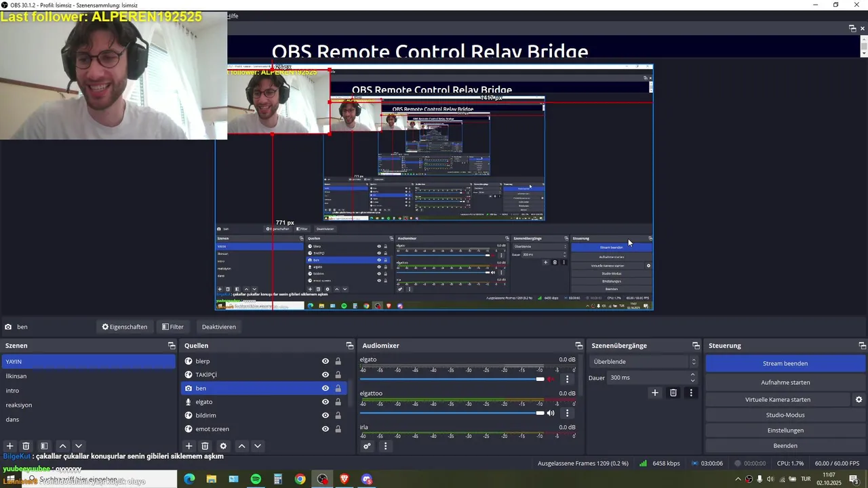868x488 pixels.
Task: Open Spotify from the taskbar
Action: click(x=256, y=479)
